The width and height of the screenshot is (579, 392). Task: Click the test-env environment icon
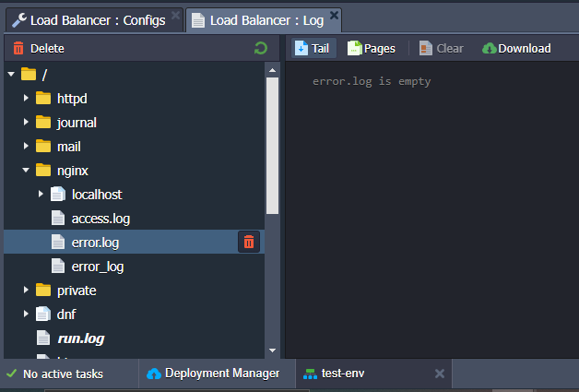[310, 374]
